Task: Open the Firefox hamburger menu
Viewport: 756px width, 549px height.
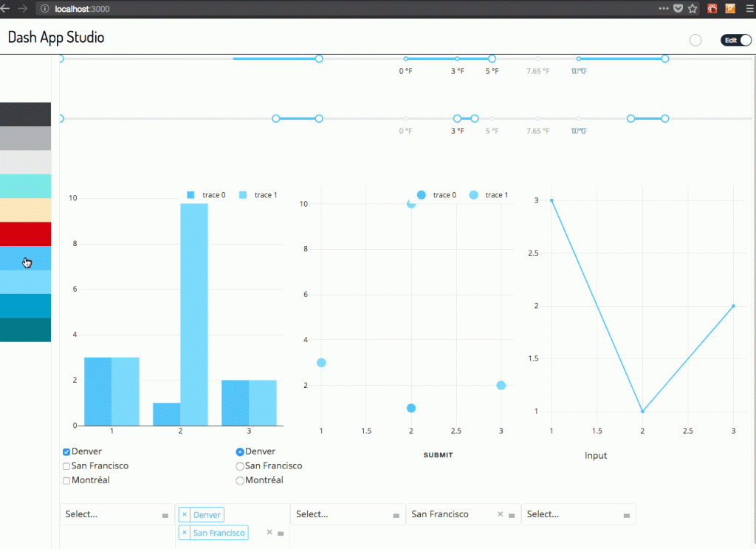Action: 749,8
